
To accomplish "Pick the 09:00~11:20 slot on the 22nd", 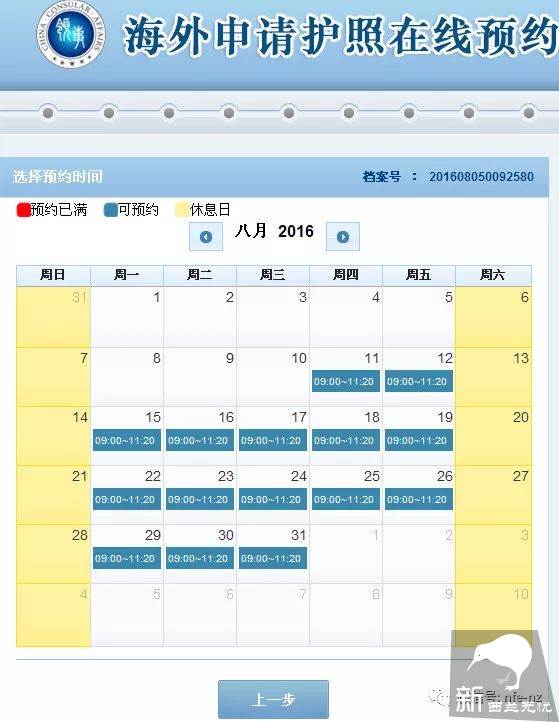I will coord(127,499).
